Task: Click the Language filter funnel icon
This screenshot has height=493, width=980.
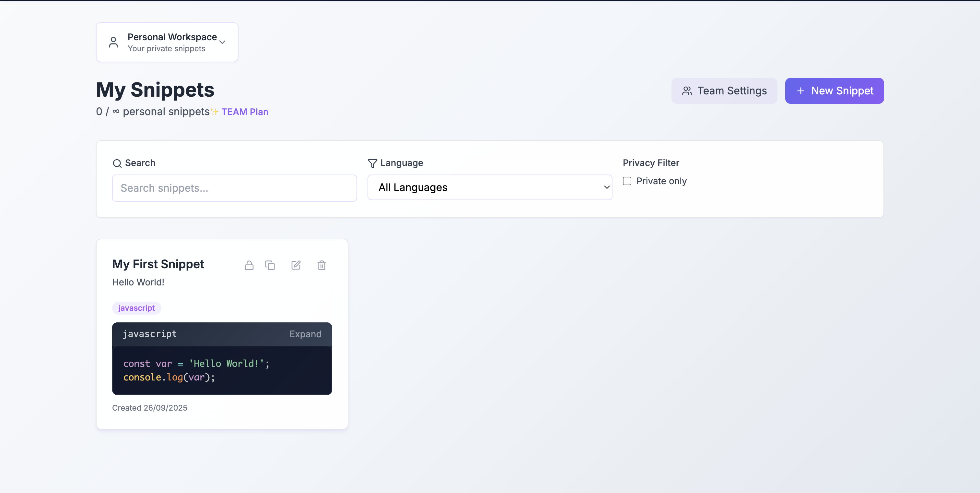Action: pos(372,163)
